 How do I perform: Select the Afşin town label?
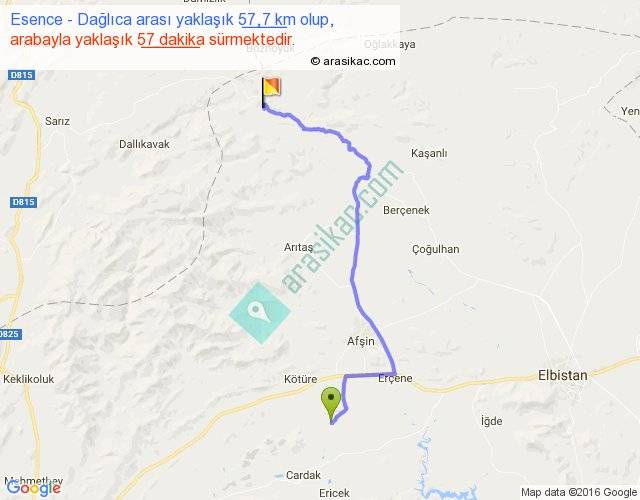click(x=361, y=341)
